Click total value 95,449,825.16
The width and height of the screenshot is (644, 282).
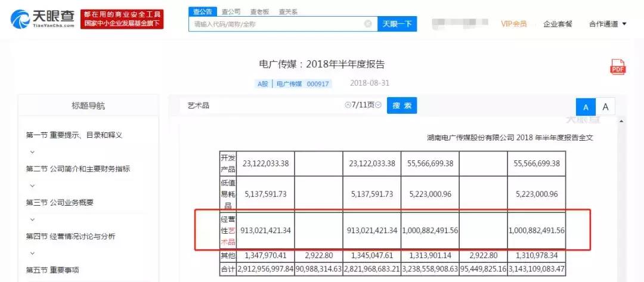(x=483, y=269)
